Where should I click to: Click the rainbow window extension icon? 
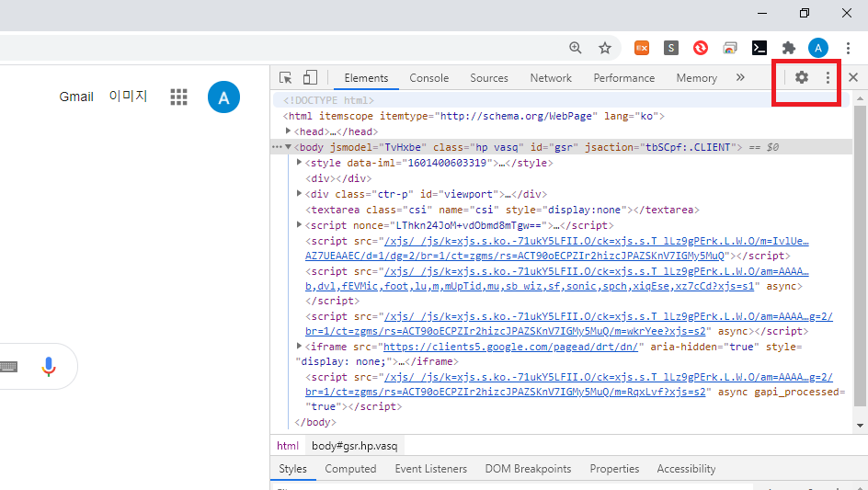[730, 48]
